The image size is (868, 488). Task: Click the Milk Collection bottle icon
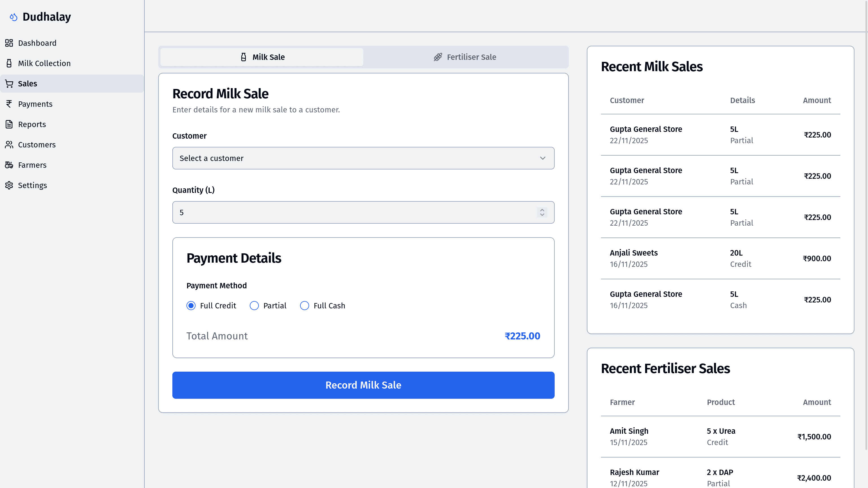(x=9, y=63)
